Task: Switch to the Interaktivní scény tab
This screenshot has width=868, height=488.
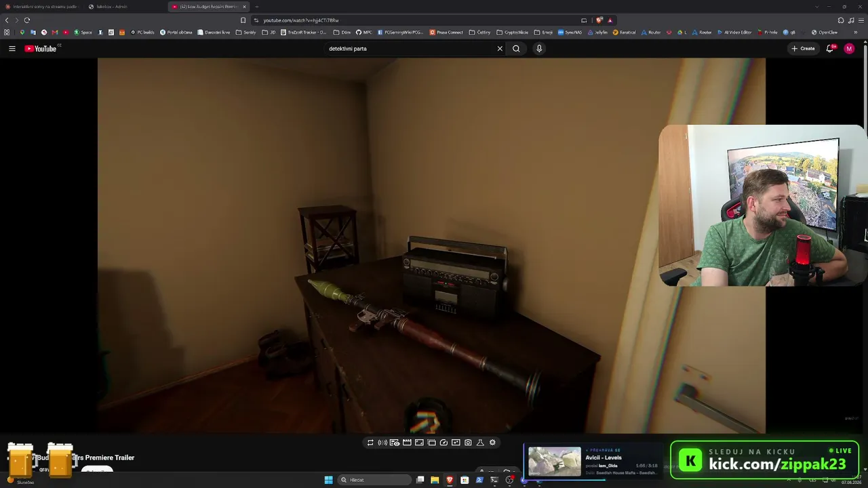Action: (42, 7)
